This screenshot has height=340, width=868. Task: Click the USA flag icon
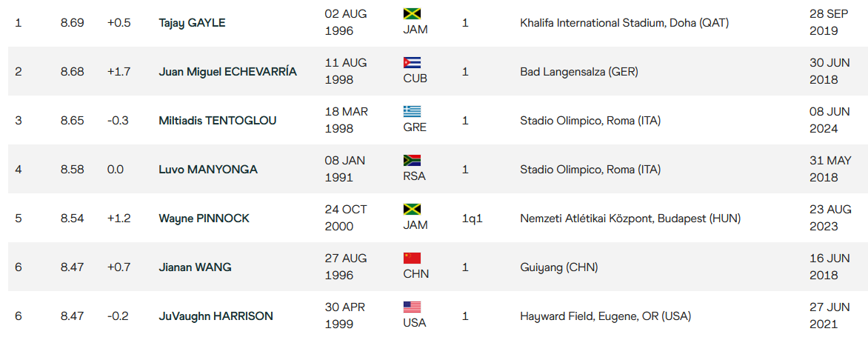(x=412, y=307)
